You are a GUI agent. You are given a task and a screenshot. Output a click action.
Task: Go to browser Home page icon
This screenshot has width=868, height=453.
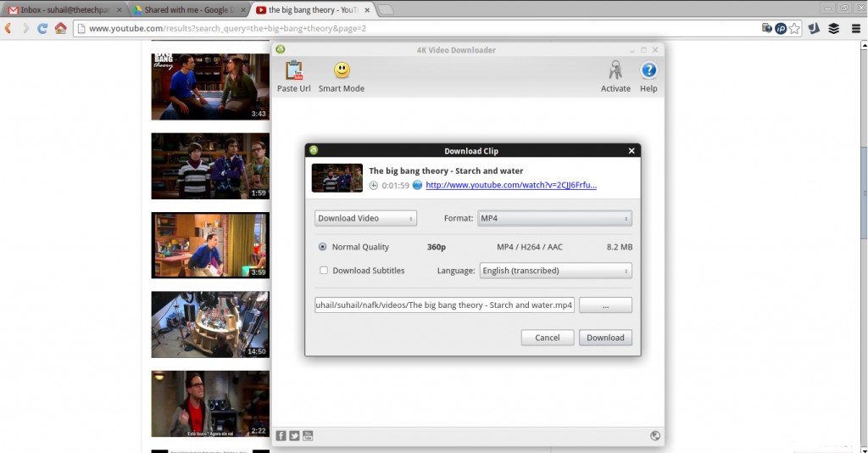60,28
